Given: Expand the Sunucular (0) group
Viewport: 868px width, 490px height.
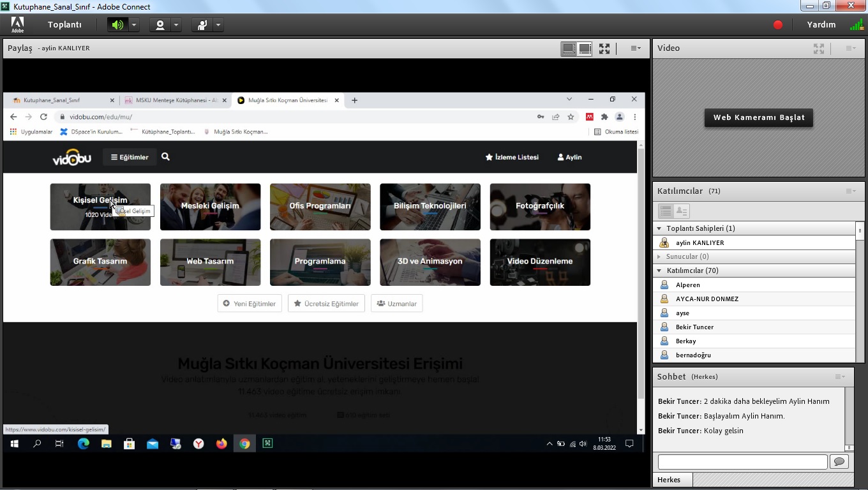Looking at the screenshot, I should pos(659,256).
